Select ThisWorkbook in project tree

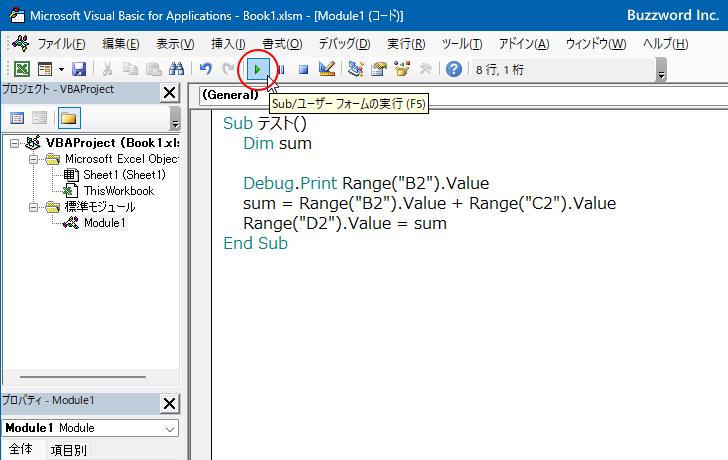119,191
